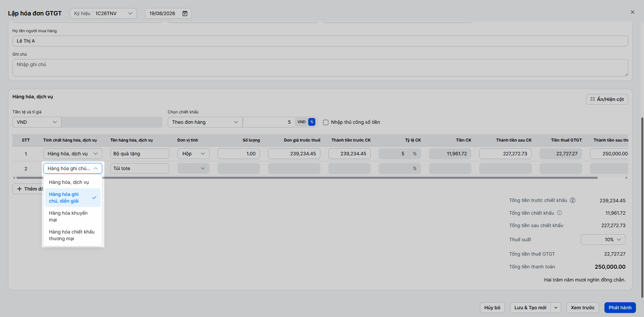Enable Nhập thủ công số tiền checkbox

click(x=326, y=122)
